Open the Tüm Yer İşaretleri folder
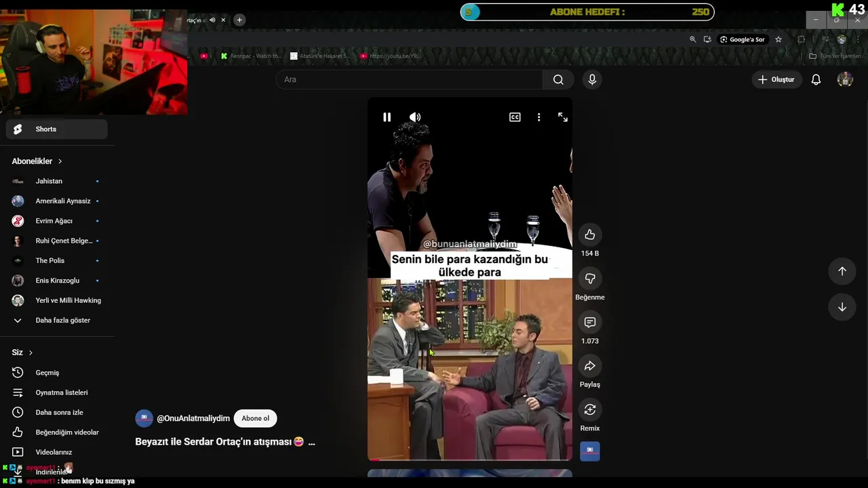The image size is (868, 488). tap(835, 56)
